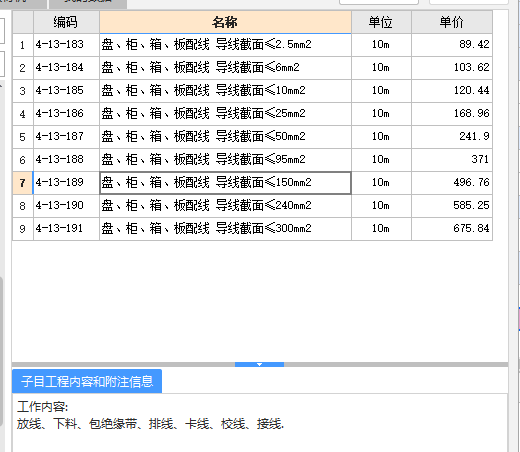
Task: Click unit price 89.42
Action: (452, 45)
